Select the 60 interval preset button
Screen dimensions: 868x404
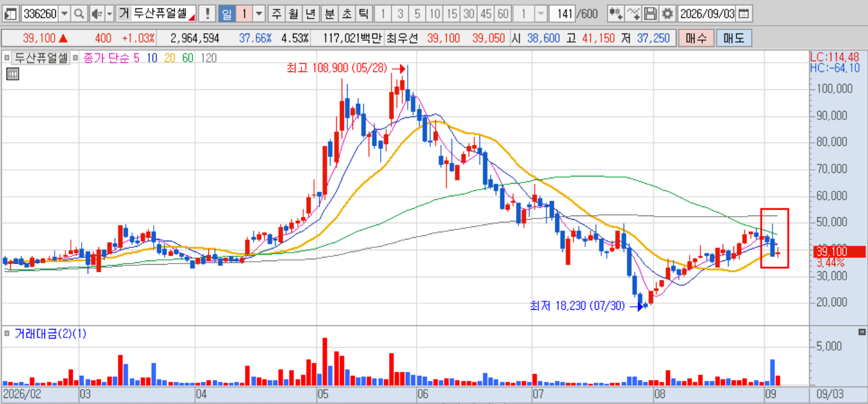pyautogui.click(x=504, y=14)
